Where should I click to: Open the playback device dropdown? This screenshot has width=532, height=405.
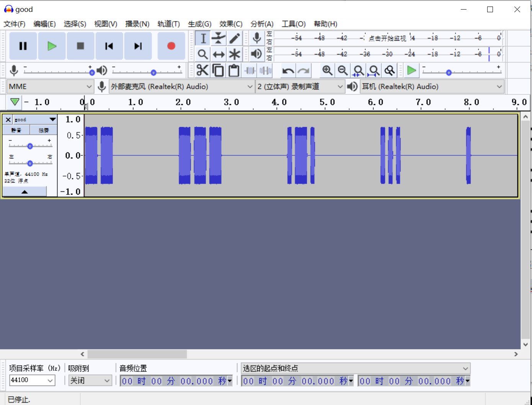(x=432, y=87)
